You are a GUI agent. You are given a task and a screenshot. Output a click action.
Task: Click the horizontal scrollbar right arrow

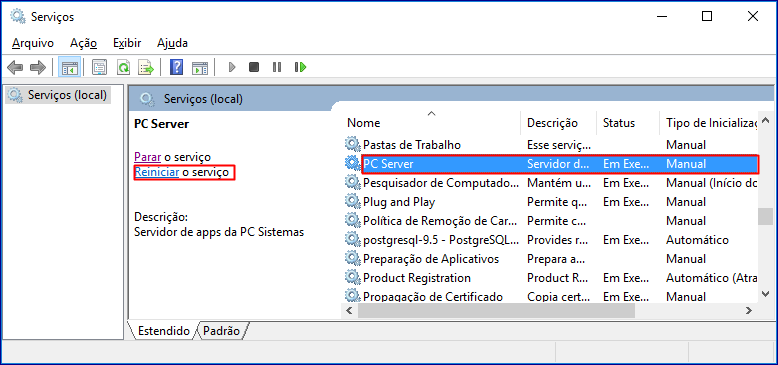coord(749,310)
